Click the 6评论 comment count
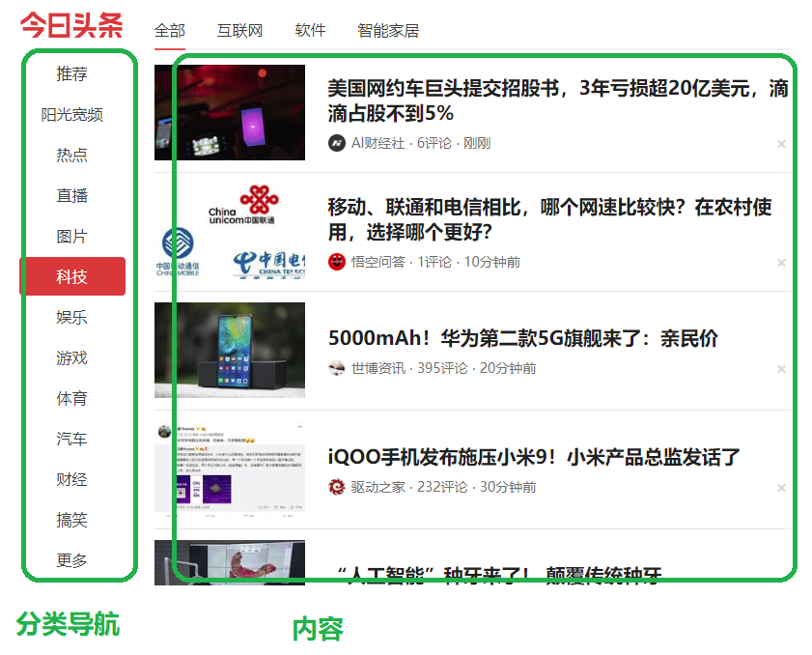812x655 pixels. pos(434,143)
